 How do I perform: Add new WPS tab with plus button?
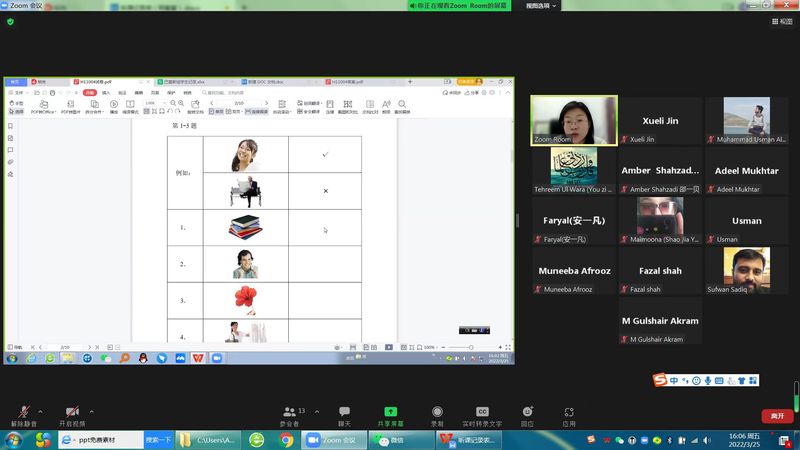(410, 82)
